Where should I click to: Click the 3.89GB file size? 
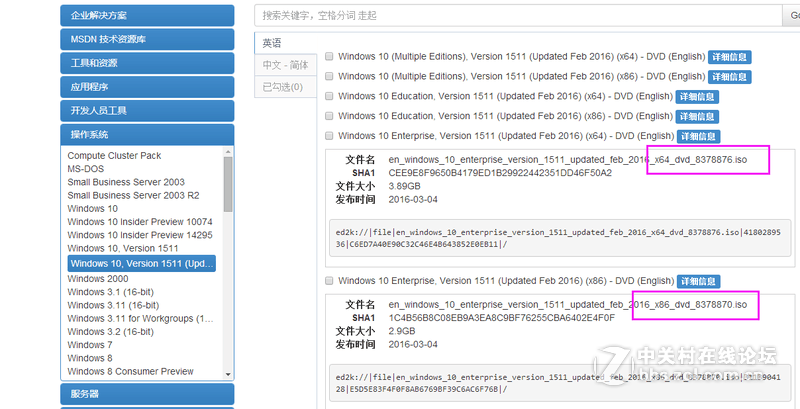tap(405, 186)
